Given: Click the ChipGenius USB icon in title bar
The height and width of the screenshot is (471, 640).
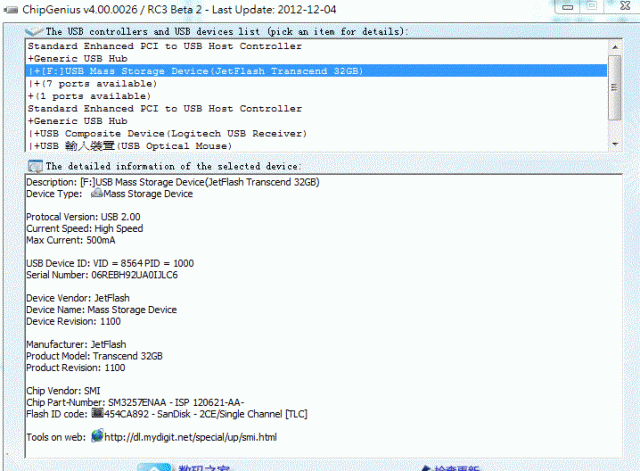Looking at the screenshot, I should point(11,9).
